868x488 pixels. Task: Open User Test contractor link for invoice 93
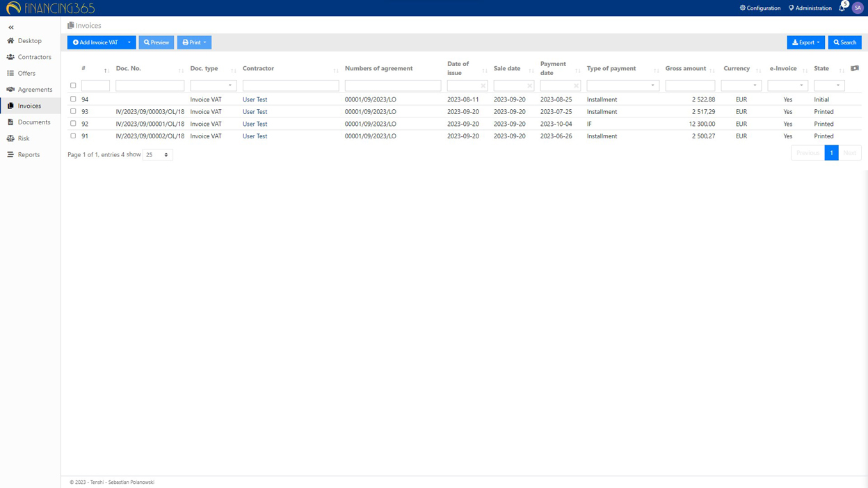coord(255,112)
